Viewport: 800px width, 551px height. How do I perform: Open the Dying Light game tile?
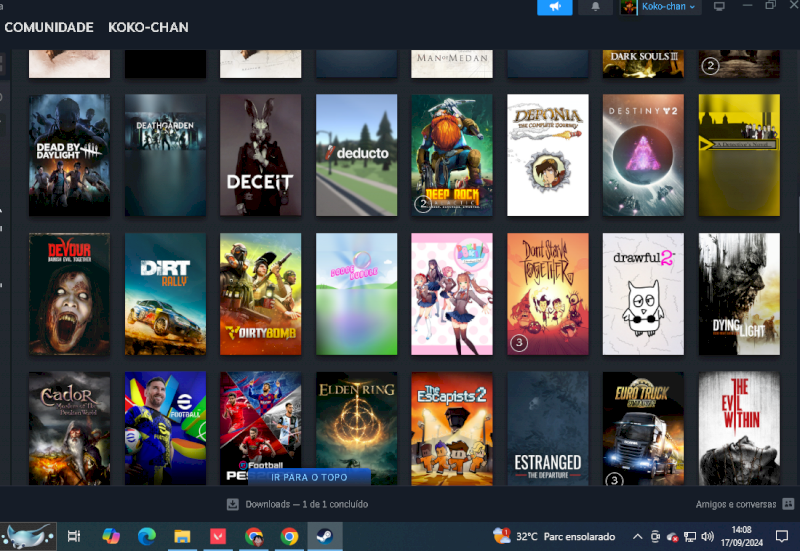coord(739,294)
